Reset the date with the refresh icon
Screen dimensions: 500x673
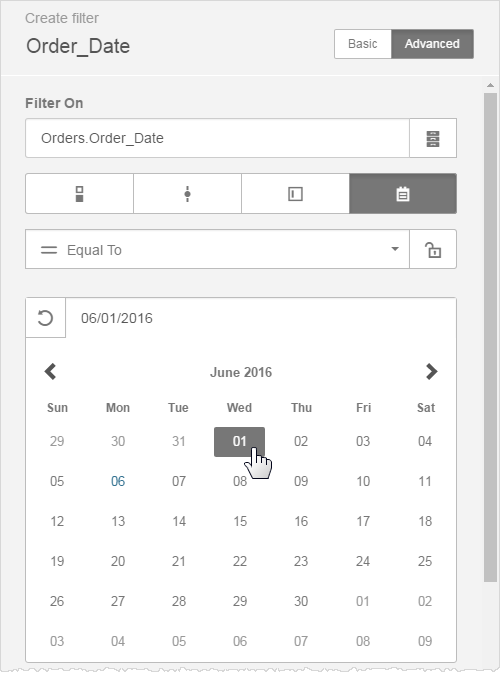(x=45, y=318)
